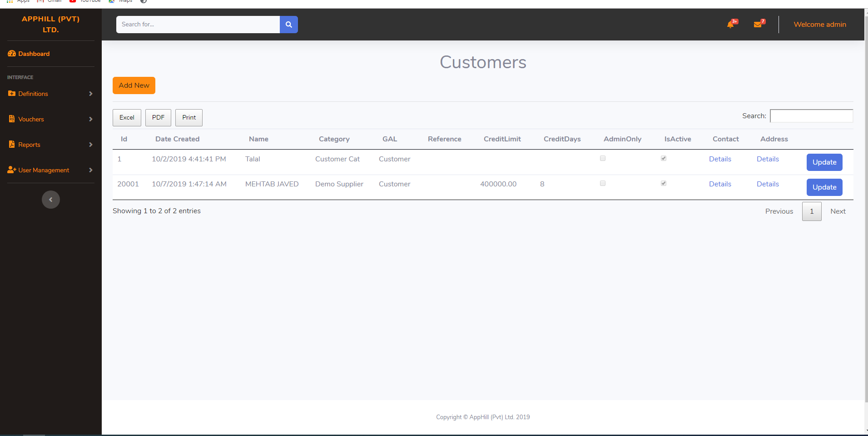The height and width of the screenshot is (436, 868).
Task: Click the Reports file icon
Action: click(x=12, y=145)
